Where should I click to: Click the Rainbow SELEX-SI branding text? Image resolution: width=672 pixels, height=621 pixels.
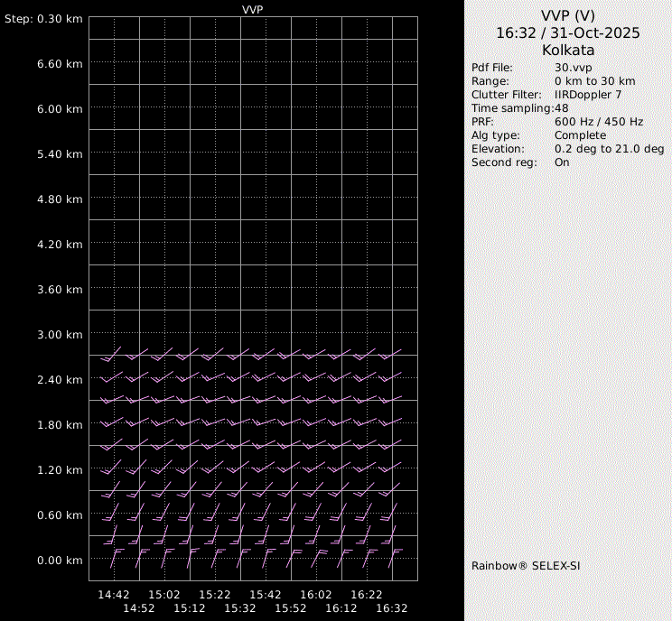pos(522,566)
